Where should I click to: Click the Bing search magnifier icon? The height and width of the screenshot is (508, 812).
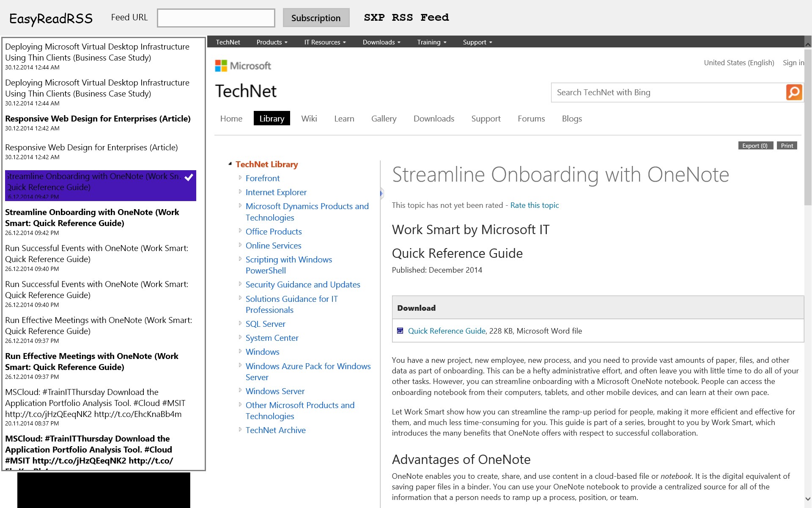click(794, 92)
